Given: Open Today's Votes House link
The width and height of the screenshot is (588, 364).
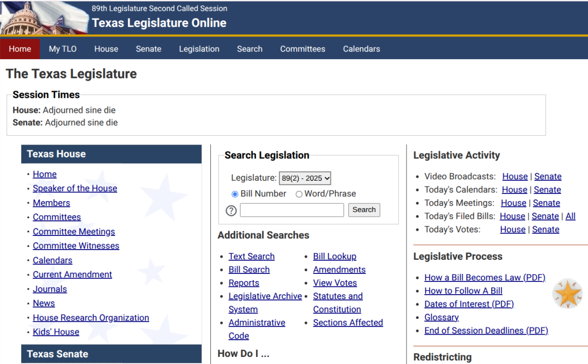Looking at the screenshot, I should pyautogui.click(x=513, y=229).
